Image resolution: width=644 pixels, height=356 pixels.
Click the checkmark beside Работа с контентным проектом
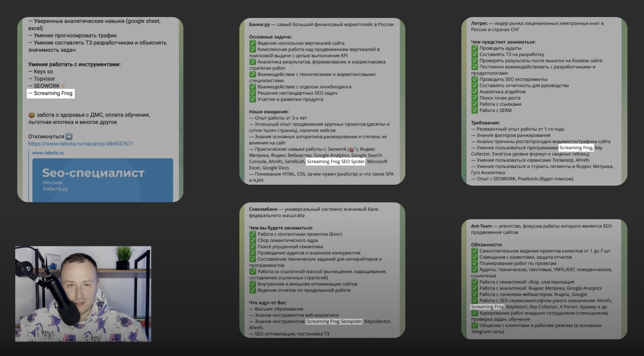(252, 234)
